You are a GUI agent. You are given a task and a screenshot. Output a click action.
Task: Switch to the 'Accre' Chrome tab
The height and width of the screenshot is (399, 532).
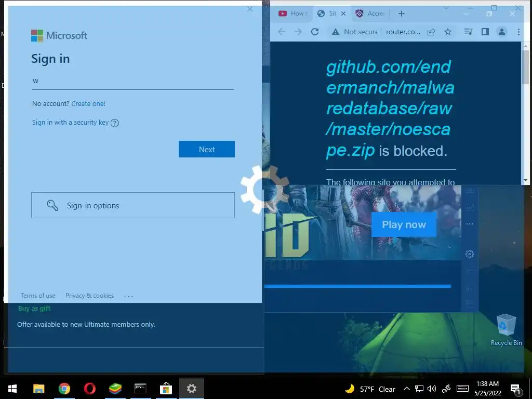point(370,14)
